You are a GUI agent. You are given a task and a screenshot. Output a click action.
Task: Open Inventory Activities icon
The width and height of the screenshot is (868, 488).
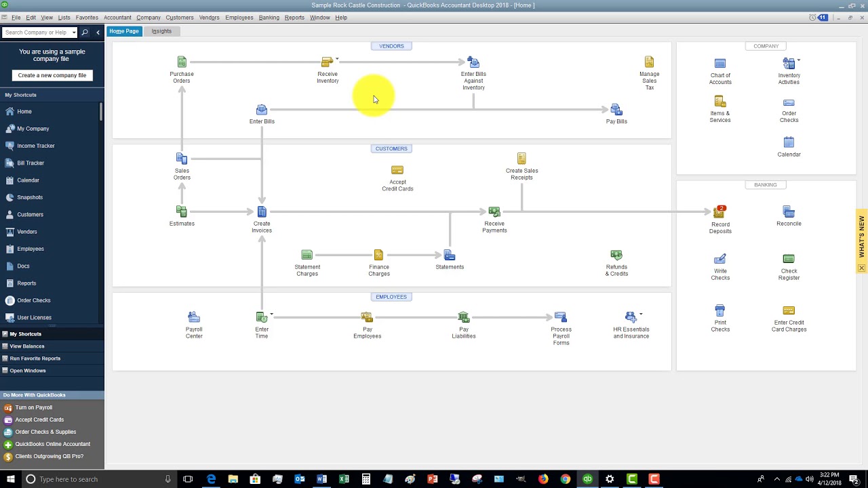789,64
